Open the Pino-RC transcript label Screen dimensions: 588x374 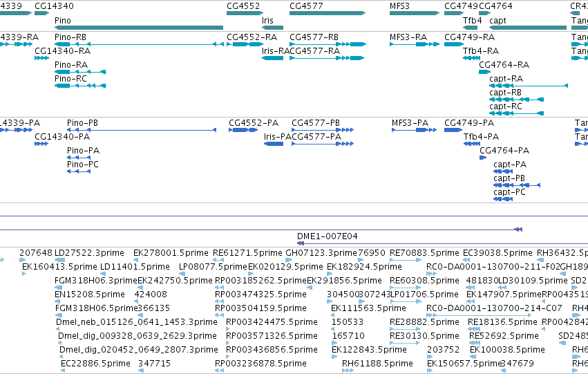click(70, 78)
